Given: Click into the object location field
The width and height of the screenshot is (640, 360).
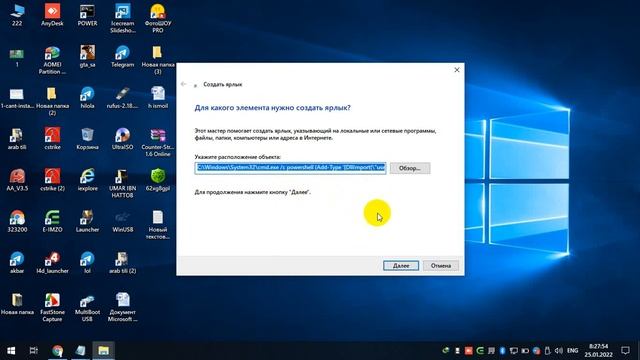Looking at the screenshot, I should point(290,168).
